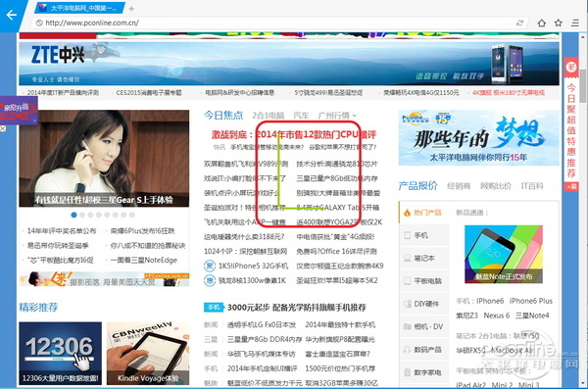This screenshot has width=588, height=389.
Task: Open the 产品报价 section heading
Action: click(418, 186)
